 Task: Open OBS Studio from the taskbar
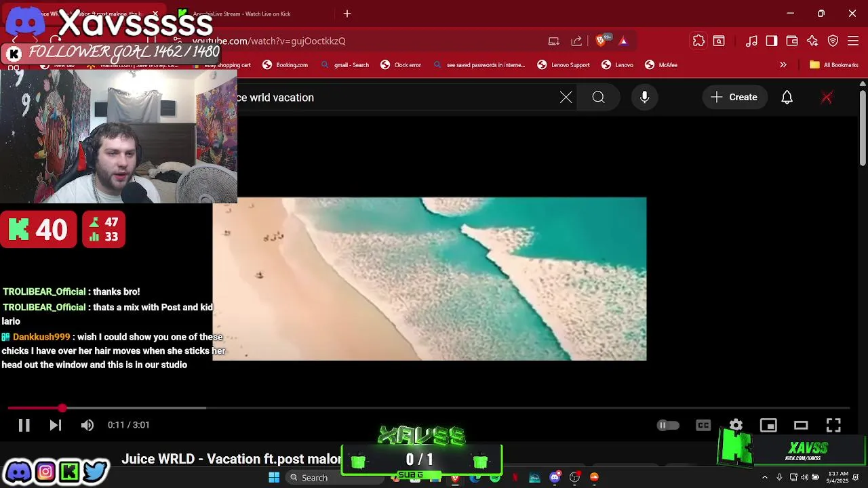(x=574, y=478)
